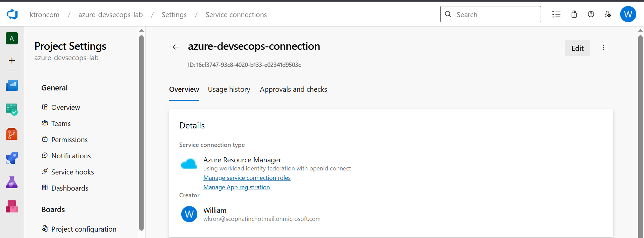Switch to the Usage history tab
Image resolution: width=644 pixels, height=238 pixels.
[229, 89]
